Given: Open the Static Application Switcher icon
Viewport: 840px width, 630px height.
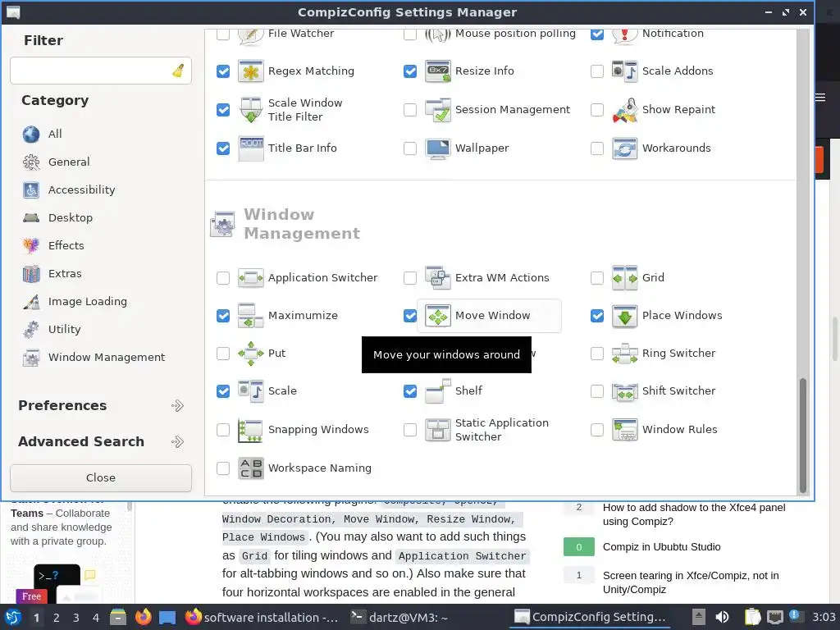Looking at the screenshot, I should (438, 430).
